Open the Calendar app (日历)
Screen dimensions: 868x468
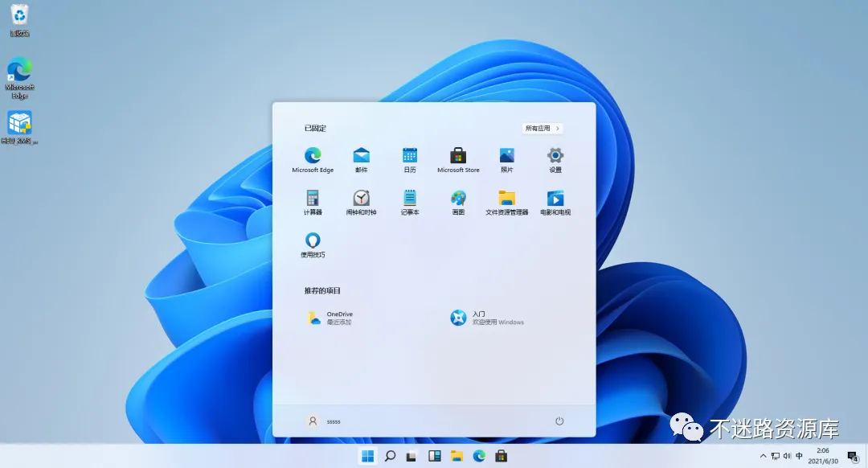(x=410, y=160)
